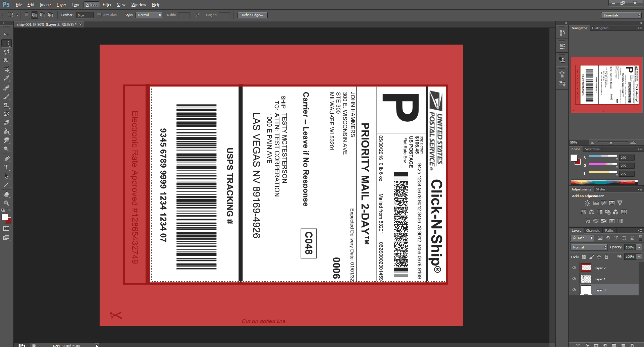The width and height of the screenshot is (644, 347).
Task: Open the Select menu
Action: click(x=91, y=5)
